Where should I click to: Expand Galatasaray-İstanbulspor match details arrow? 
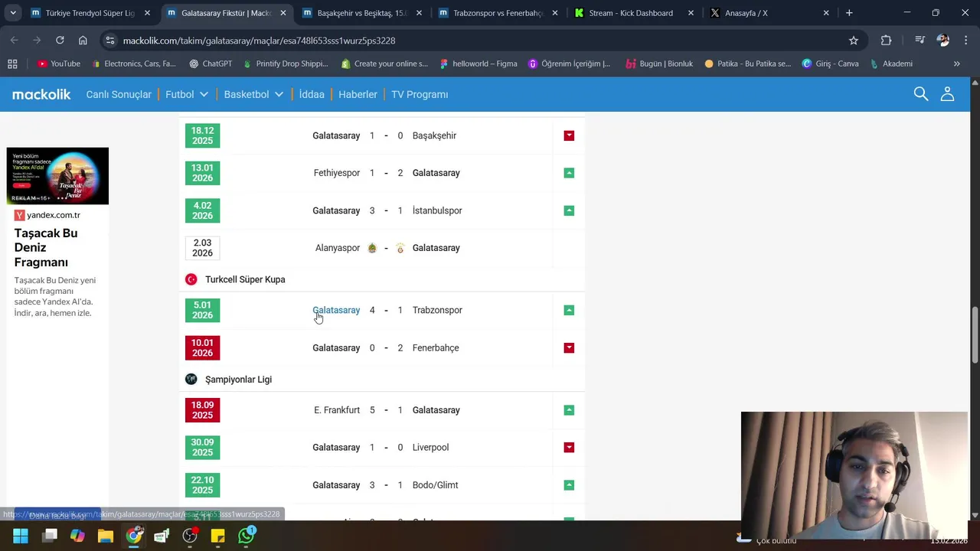569,210
